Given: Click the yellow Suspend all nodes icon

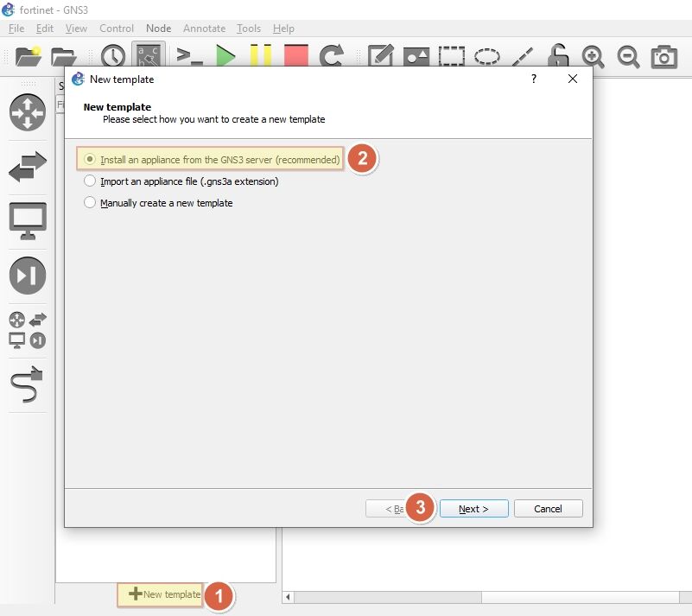Looking at the screenshot, I should [x=260, y=56].
